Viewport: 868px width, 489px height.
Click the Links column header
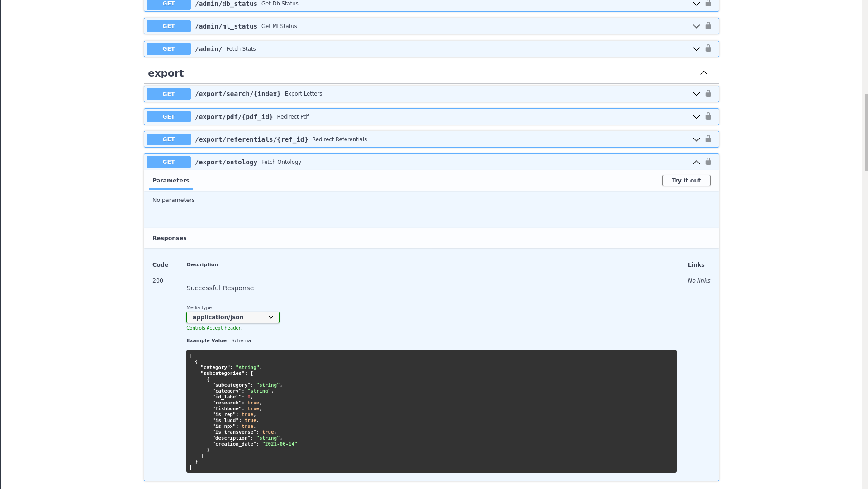696,265
